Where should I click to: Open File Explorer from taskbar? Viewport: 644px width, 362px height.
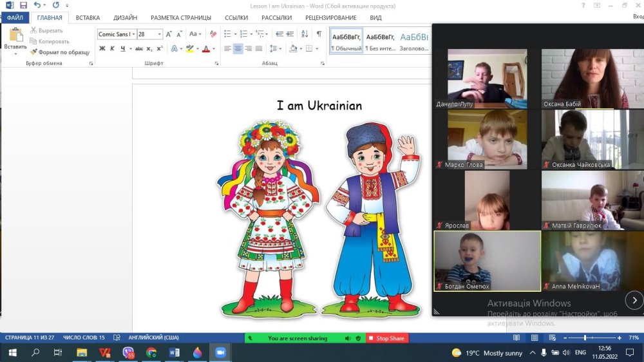(x=82, y=352)
